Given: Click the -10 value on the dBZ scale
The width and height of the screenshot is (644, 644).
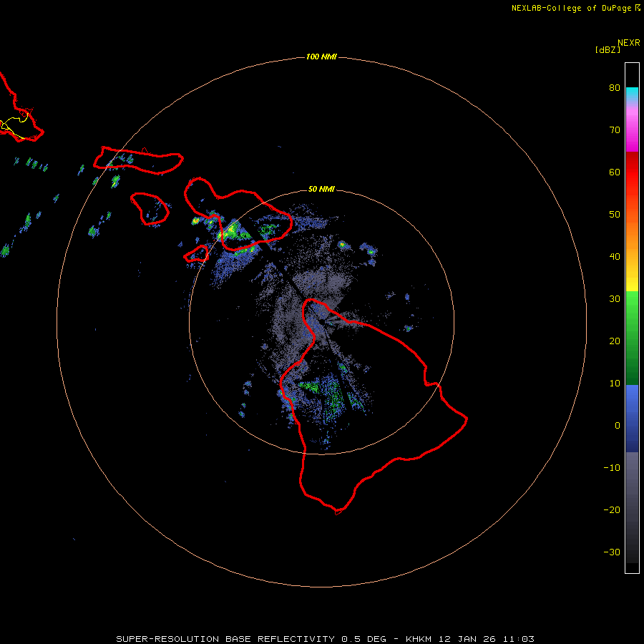Looking at the screenshot, I should click(x=612, y=468).
